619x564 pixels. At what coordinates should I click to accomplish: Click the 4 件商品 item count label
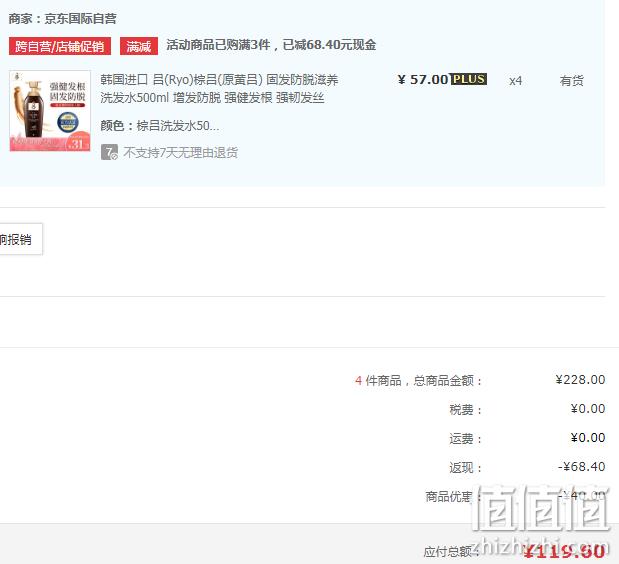tap(378, 381)
